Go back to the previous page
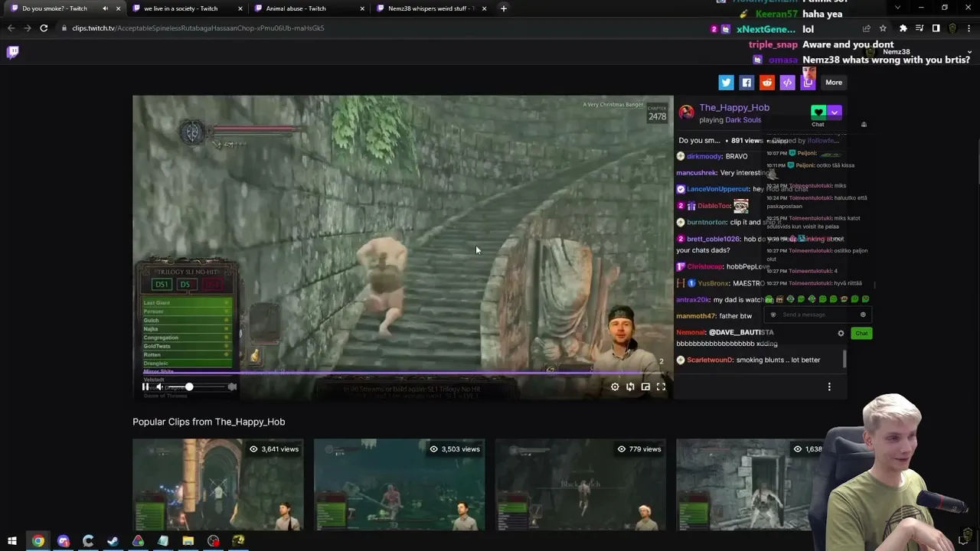The width and height of the screenshot is (980, 551). click(x=11, y=28)
